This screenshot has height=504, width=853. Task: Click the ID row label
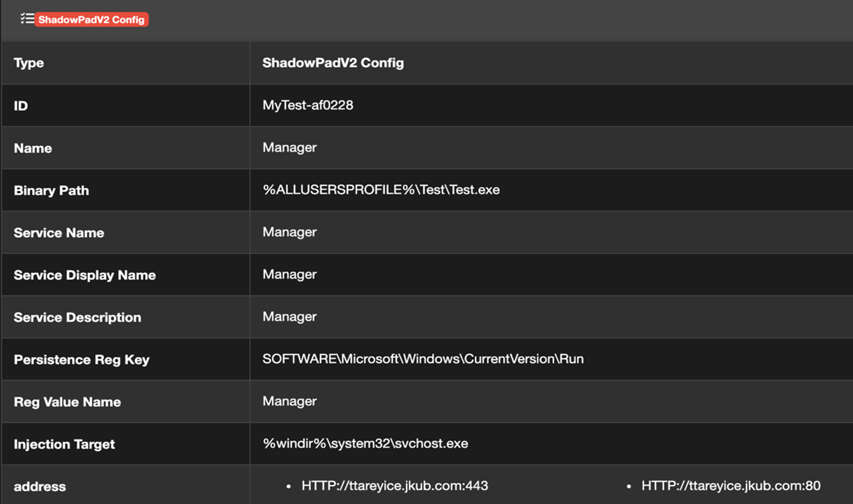(x=20, y=106)
